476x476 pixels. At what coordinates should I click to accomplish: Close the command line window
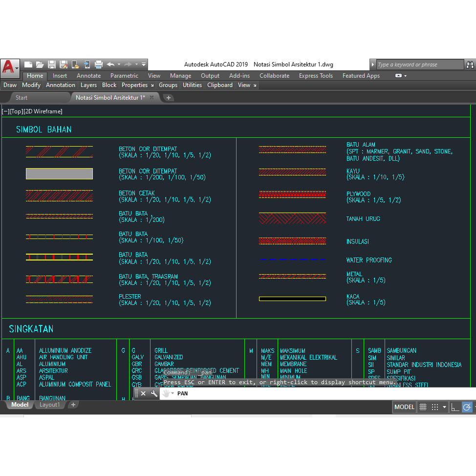pos(143,393)
